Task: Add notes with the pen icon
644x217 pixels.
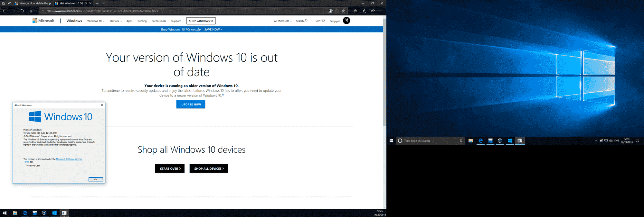Action: click(364, 11)
